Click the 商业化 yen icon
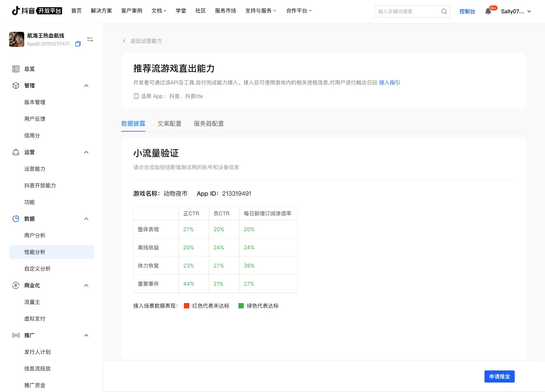The image size is (545, 392). click(x=16, y=285)
